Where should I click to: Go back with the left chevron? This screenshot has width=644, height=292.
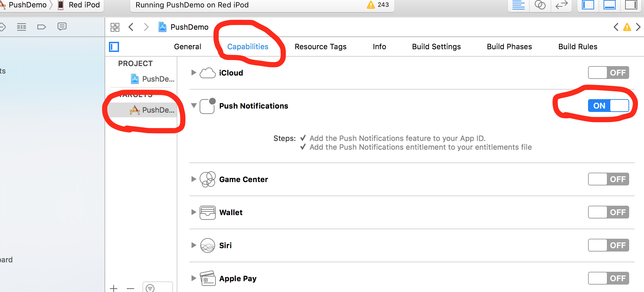click(x=131, y=27)
